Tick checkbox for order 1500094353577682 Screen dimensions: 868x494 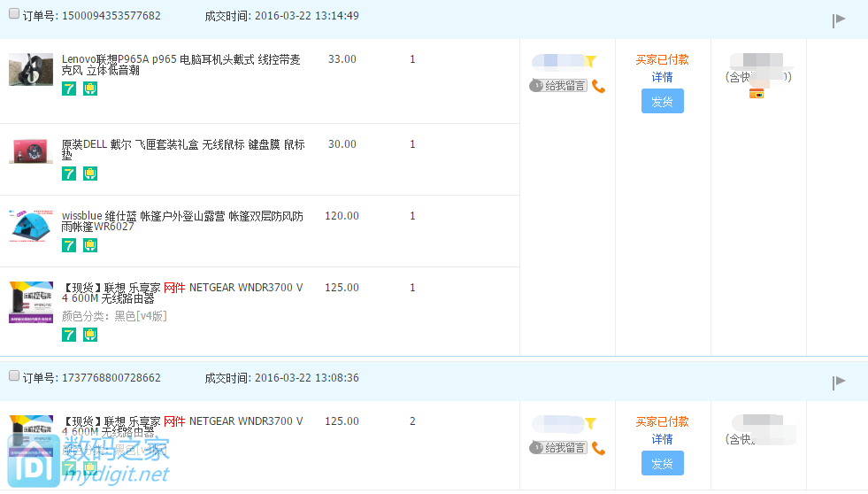point(13,14)
